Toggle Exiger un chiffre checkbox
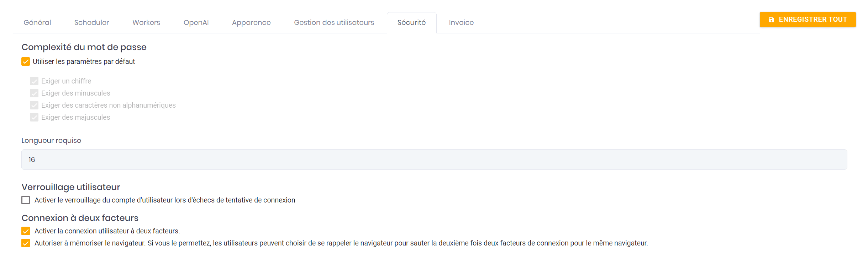This screenshot has width=868, height=270. point(34,81)
